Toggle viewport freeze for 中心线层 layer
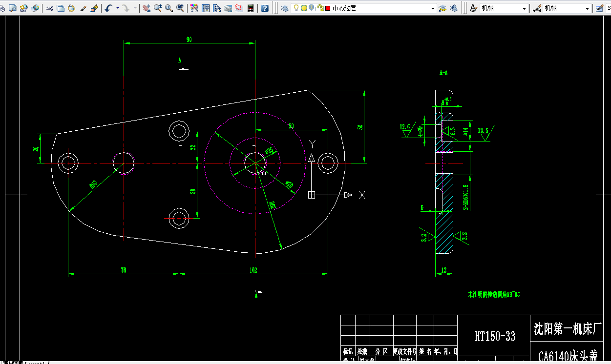This screenshot has width=611, height=364. [312, 8]
